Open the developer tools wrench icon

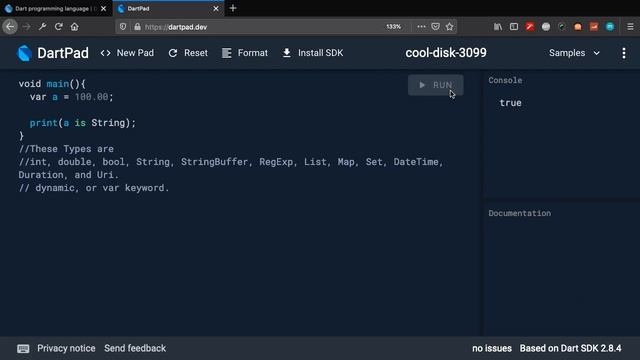click(42, 27)
